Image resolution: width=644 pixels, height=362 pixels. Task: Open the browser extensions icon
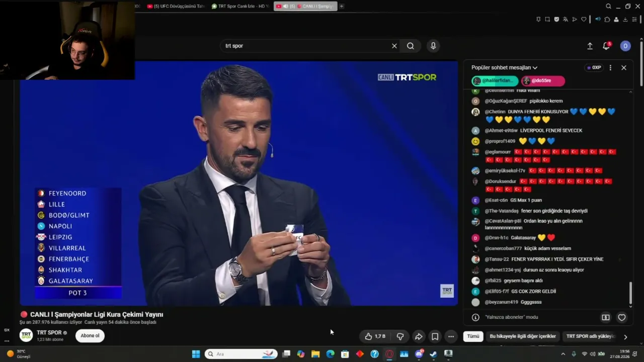tap(607, 19)
